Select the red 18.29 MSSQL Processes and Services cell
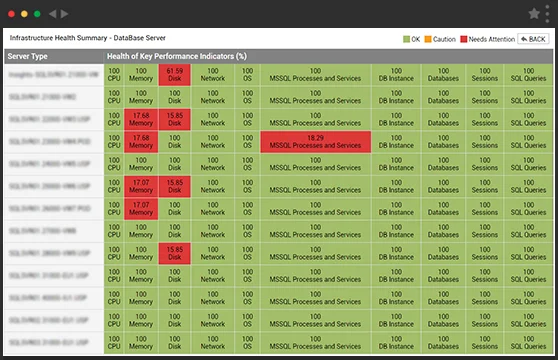Screen dimensions: 558x360 pos(316,142)
